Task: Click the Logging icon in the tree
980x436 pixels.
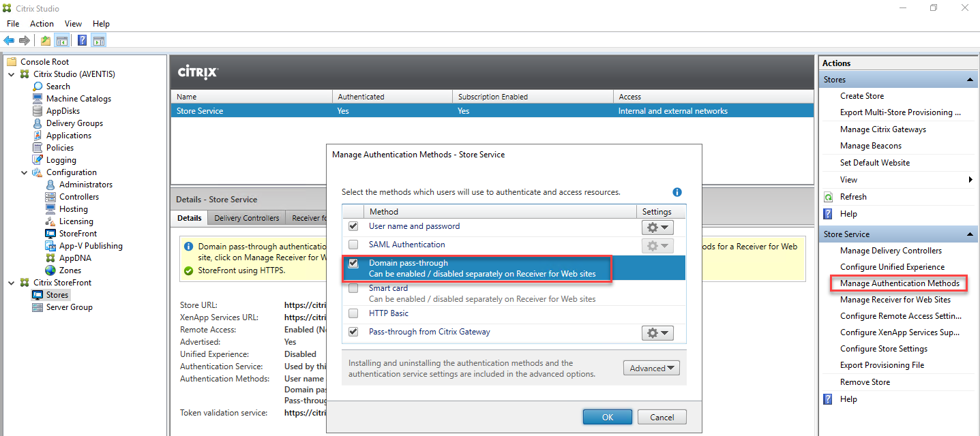Action: click(x=38, y=160)
